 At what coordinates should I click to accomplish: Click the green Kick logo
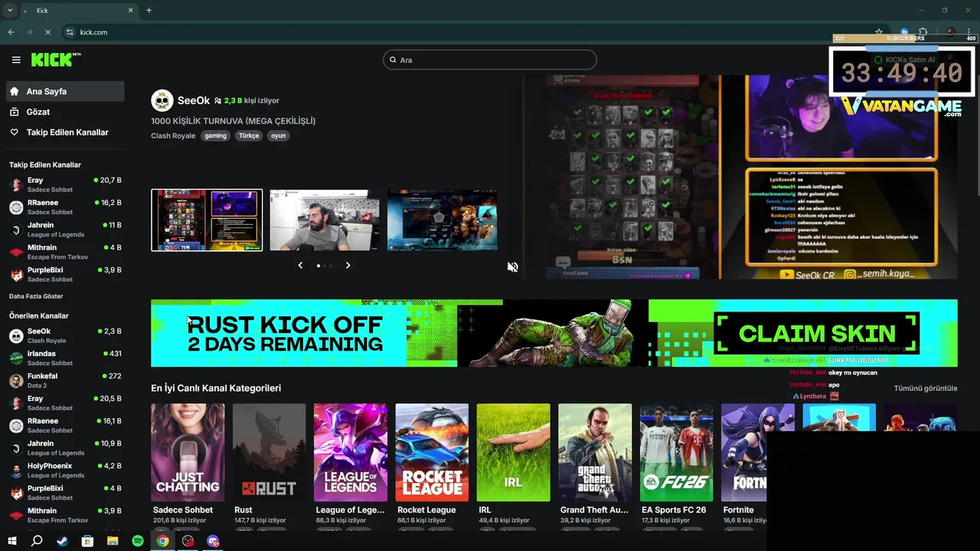[56, 60]
